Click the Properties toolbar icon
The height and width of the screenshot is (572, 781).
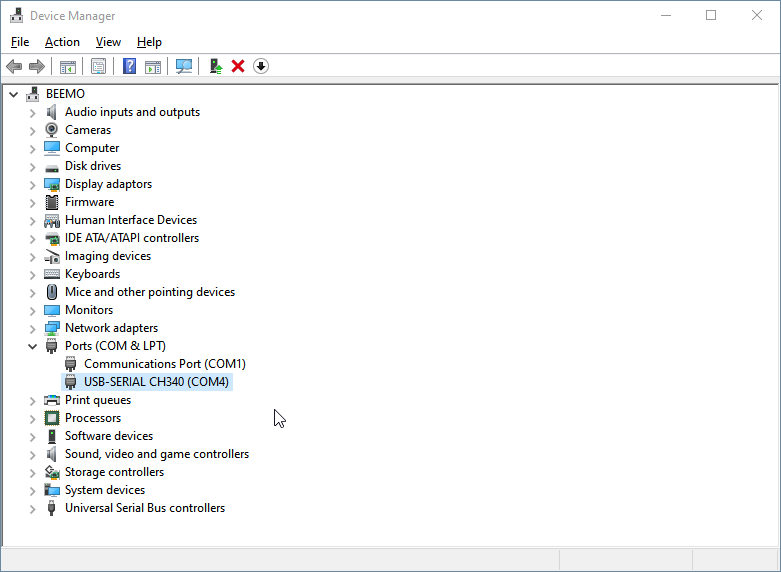[x=98, y=66]
